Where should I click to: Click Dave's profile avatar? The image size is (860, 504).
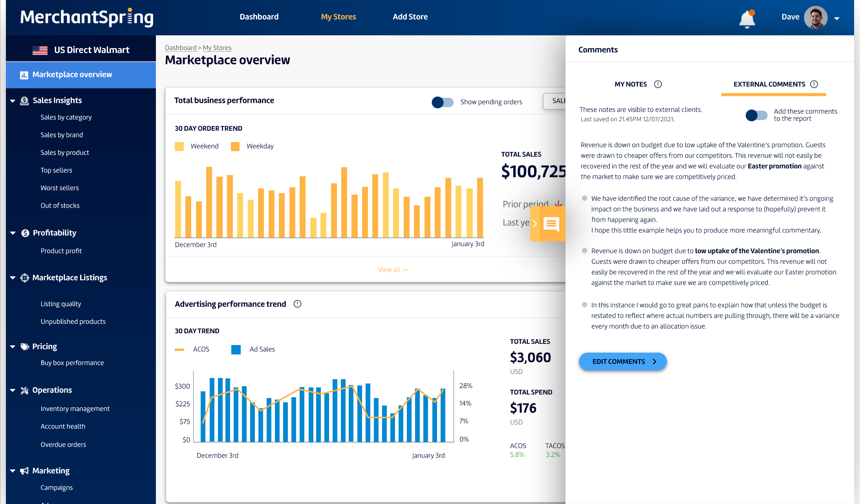tap(816, 17)
